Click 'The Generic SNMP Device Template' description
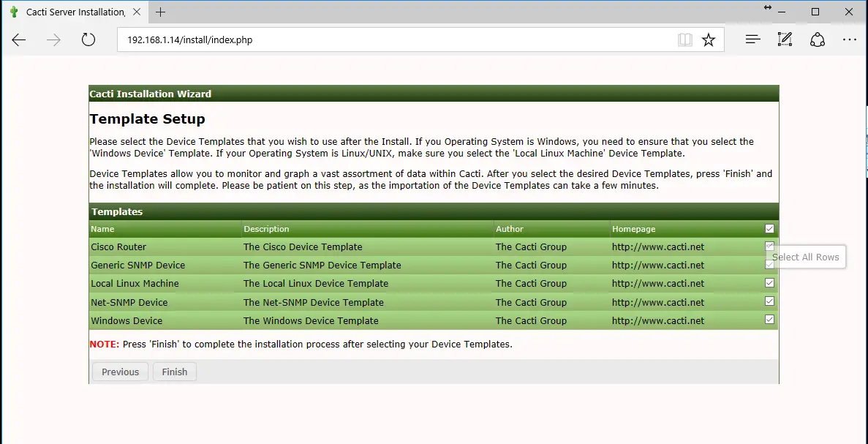 [322, 266]
